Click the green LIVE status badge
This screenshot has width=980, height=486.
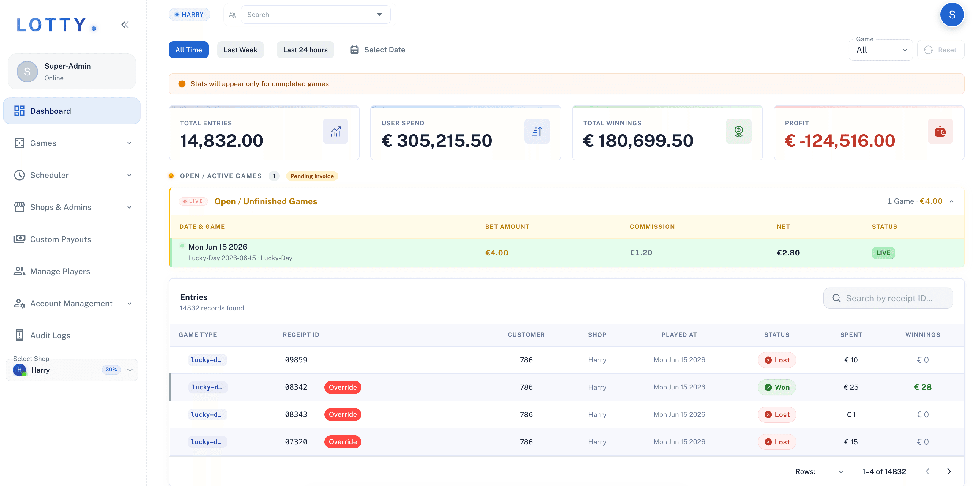pyautogui.click(x=883, y=253)
